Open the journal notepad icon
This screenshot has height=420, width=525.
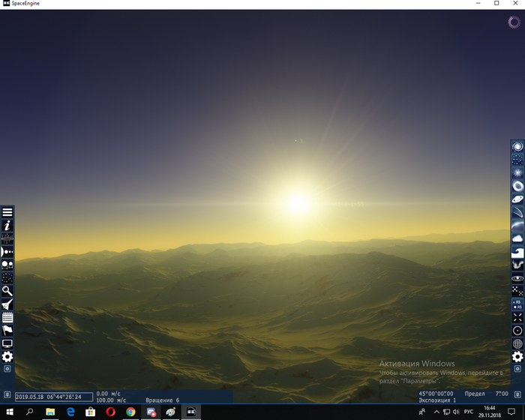tap(7, 316)
